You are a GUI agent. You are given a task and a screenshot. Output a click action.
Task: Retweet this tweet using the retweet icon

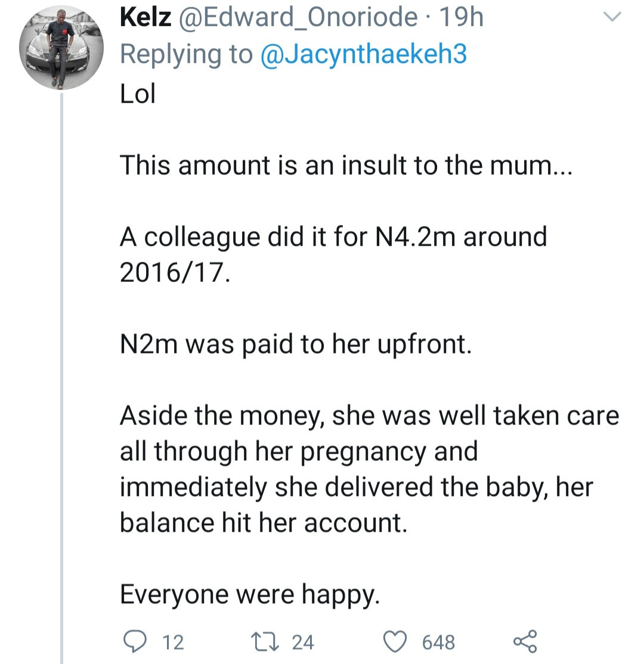(x=264, y=641)
